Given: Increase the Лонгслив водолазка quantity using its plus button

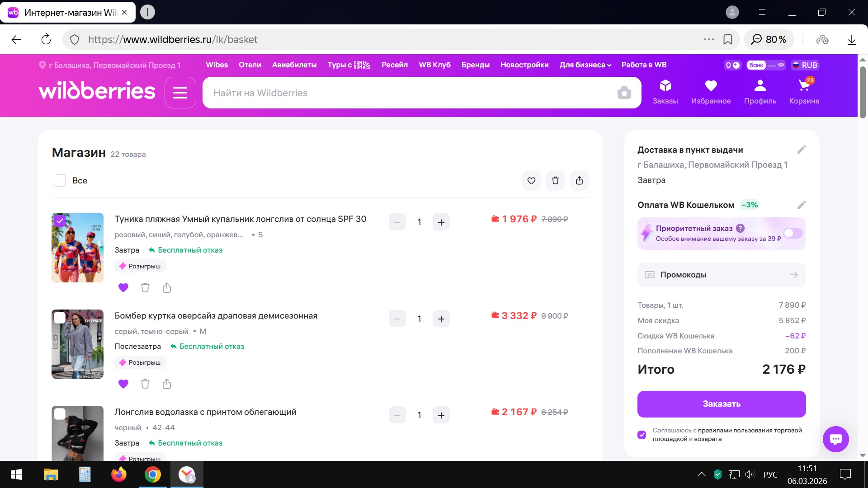Looking at the screenshot, I should 441,415.
